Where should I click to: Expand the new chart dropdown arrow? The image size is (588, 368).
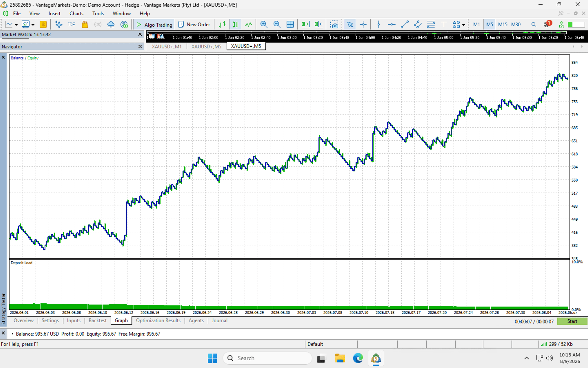click(16, 25)
